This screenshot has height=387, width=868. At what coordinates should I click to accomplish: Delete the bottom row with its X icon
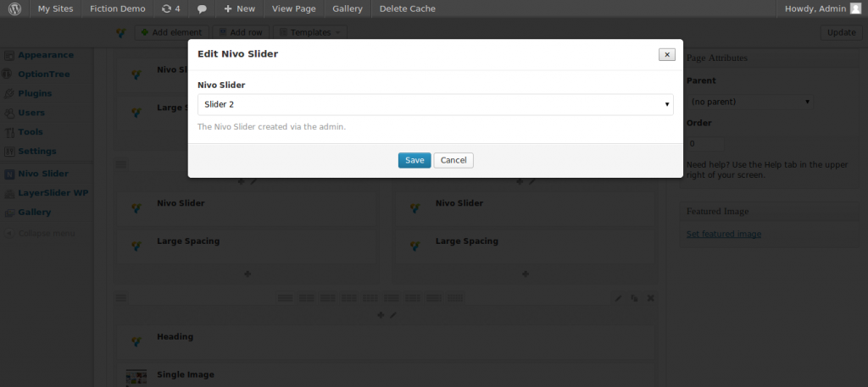651,298
